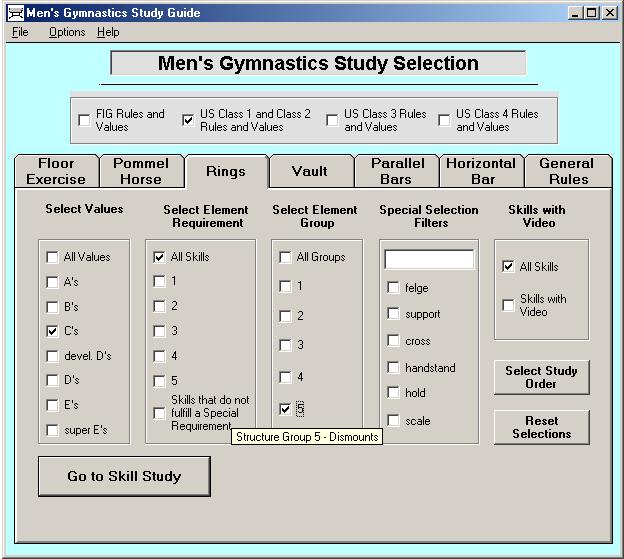The height and width of the screenshot is (559, 624).
Task: Click the Select Study Order button
Action: point(542,377)
